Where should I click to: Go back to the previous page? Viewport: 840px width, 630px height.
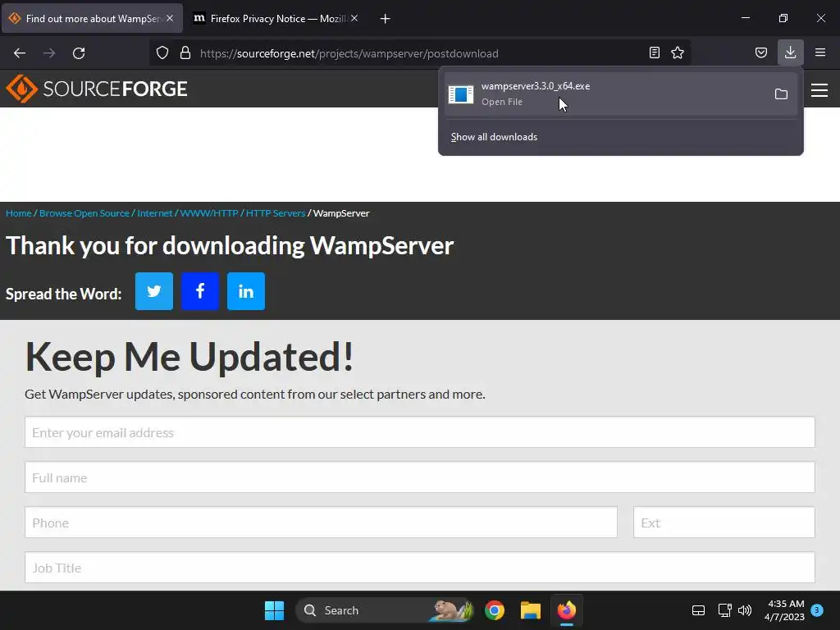(20, 53)
